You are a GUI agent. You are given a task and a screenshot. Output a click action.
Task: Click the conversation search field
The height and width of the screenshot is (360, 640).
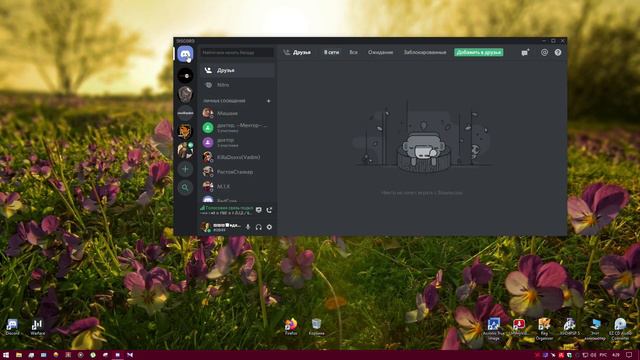click(x=237, y=53)
